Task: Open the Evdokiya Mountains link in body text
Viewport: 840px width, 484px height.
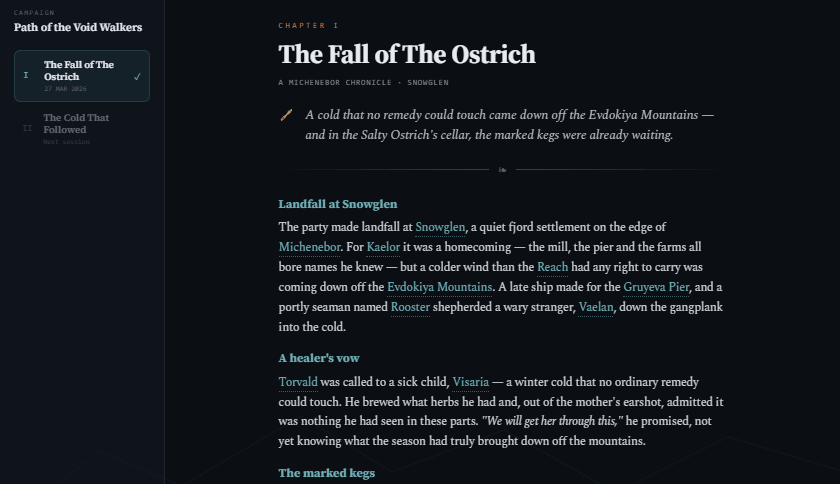Action: pyautogui.click(x=439, y=287)
